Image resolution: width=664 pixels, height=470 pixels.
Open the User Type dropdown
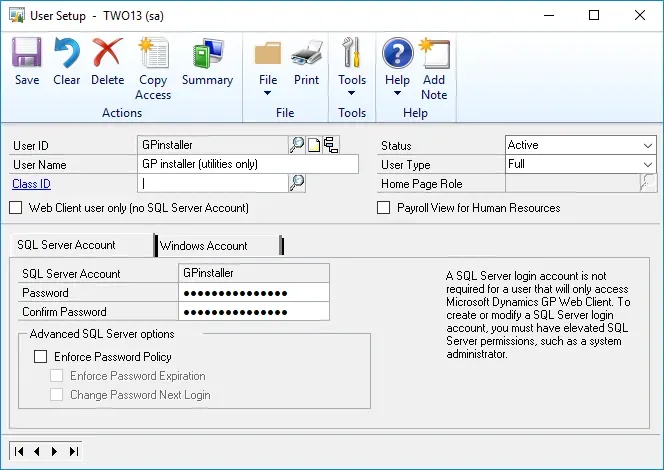[648, 165]
